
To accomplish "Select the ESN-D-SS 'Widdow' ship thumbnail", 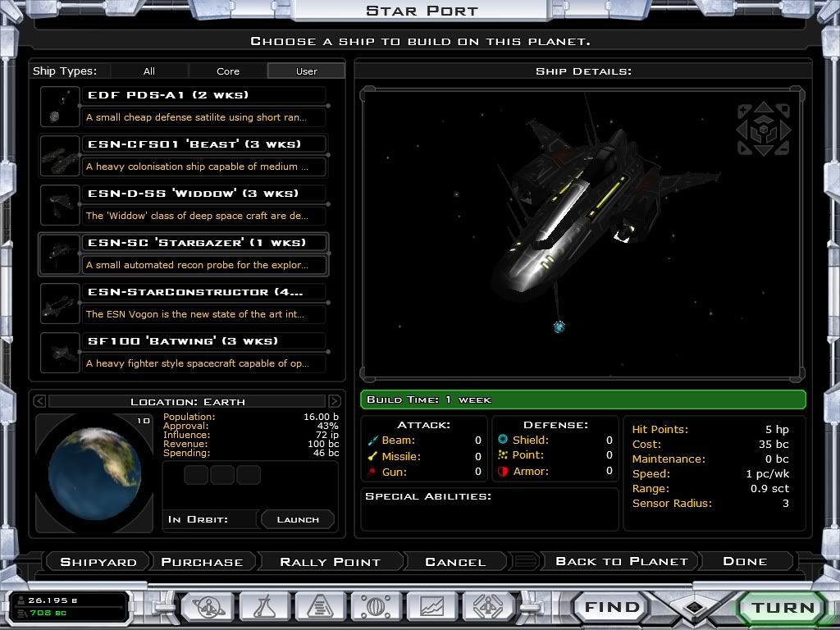I will pyautogui.click(x=60, y=205).
